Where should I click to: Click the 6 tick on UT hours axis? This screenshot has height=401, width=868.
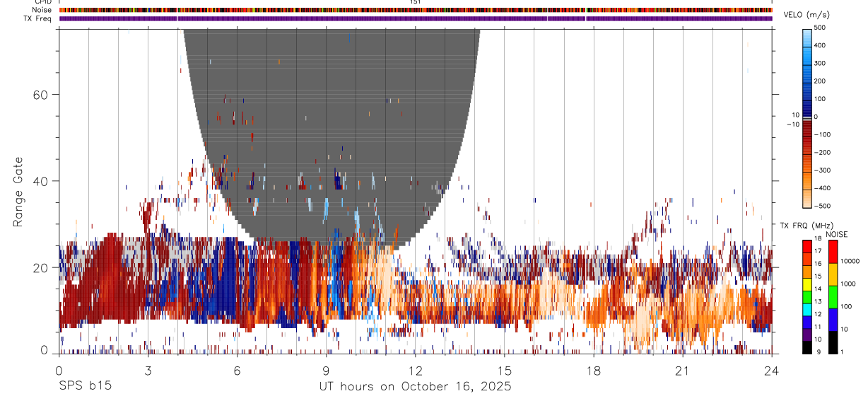[237, 370]
